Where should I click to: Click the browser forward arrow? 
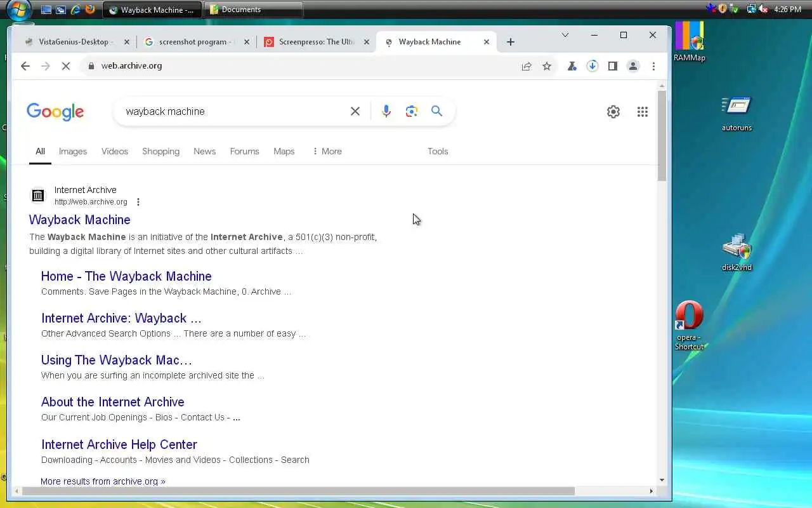point(45,66)
